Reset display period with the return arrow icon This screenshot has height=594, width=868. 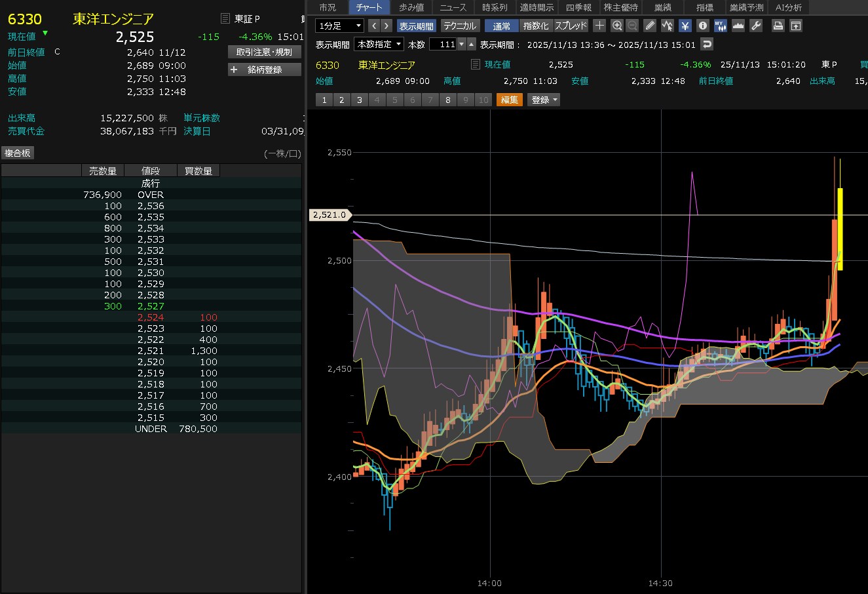[x=707, y=44]
